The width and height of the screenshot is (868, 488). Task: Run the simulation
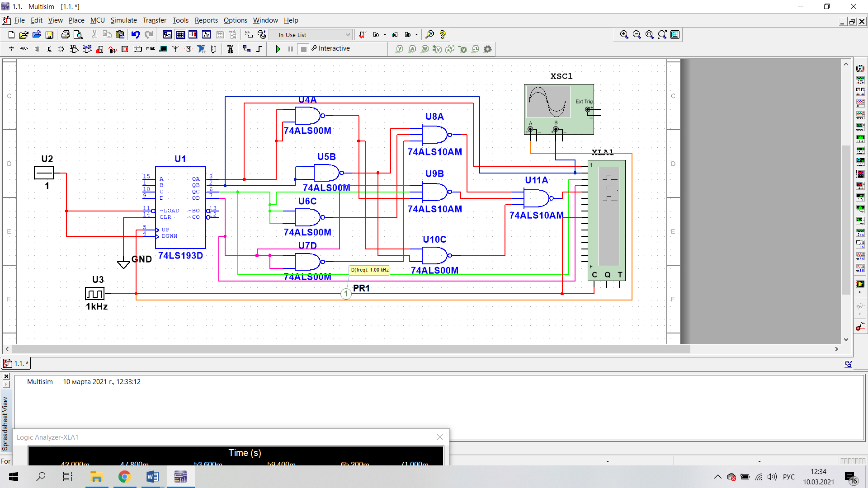pyautogui.click(x=278, y=49)
